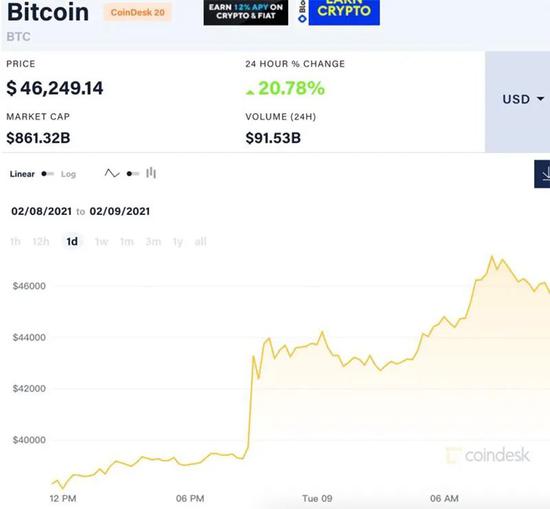
Task: Select the 3m time range
Action: (153, 242)
